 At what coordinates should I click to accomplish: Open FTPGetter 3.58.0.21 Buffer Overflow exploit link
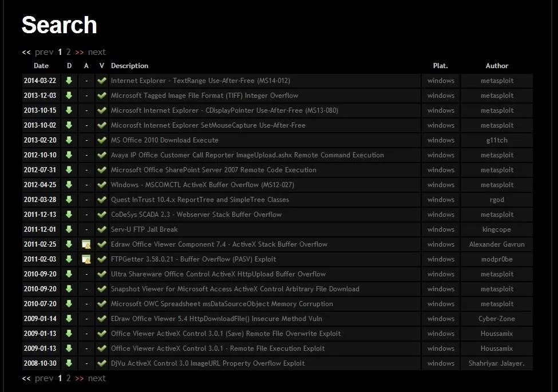[x=193, y=259]
